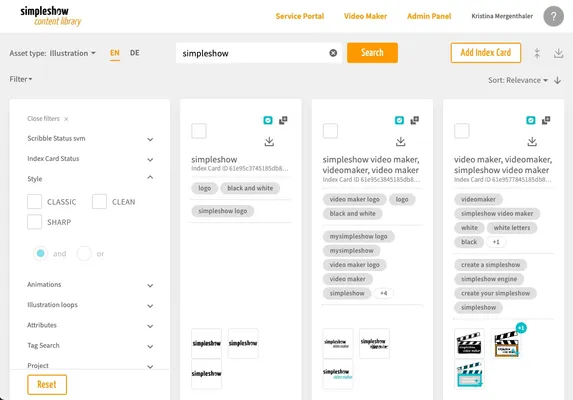Open the black clapperboard thumbnail
This screenshot has width=573, height=400.
pyautogui.click(x=469, y=343)
